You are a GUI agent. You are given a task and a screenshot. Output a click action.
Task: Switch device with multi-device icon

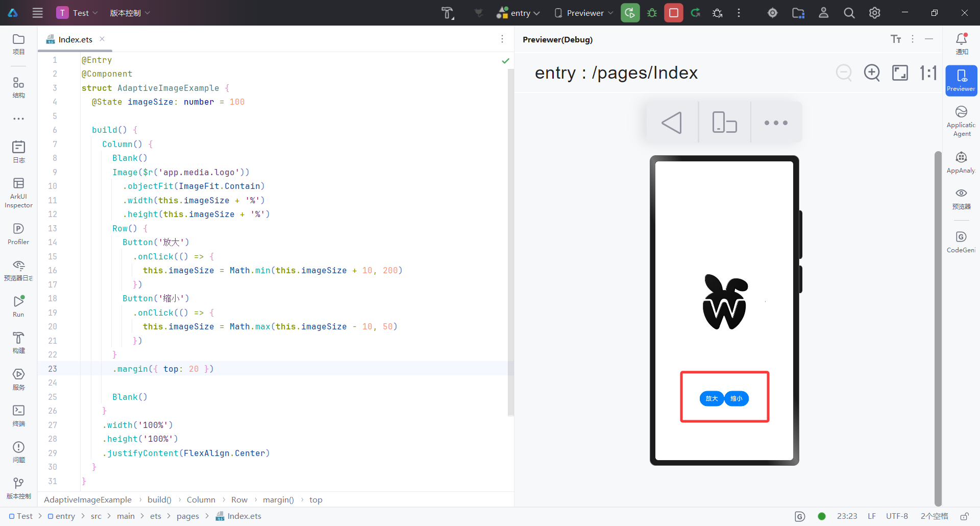point(725,123)
